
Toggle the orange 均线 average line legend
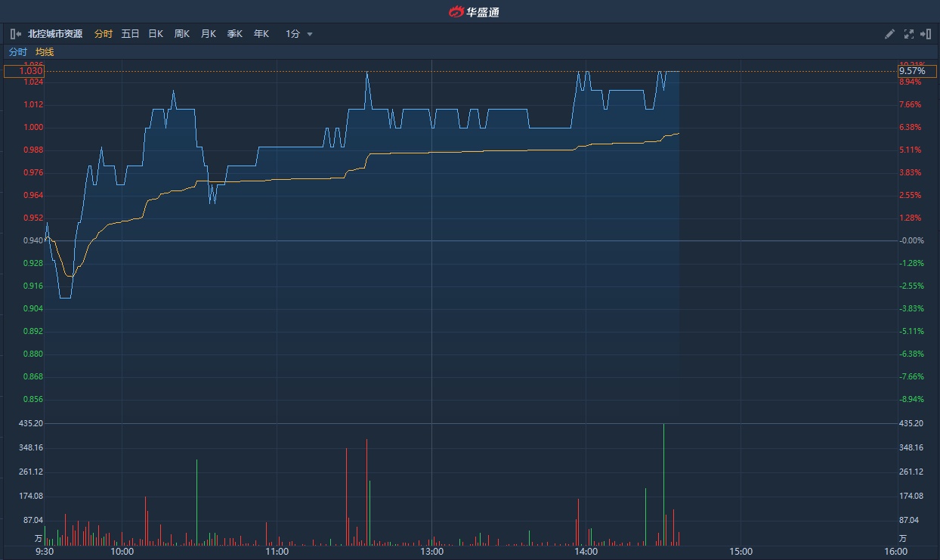click(45, 52)
